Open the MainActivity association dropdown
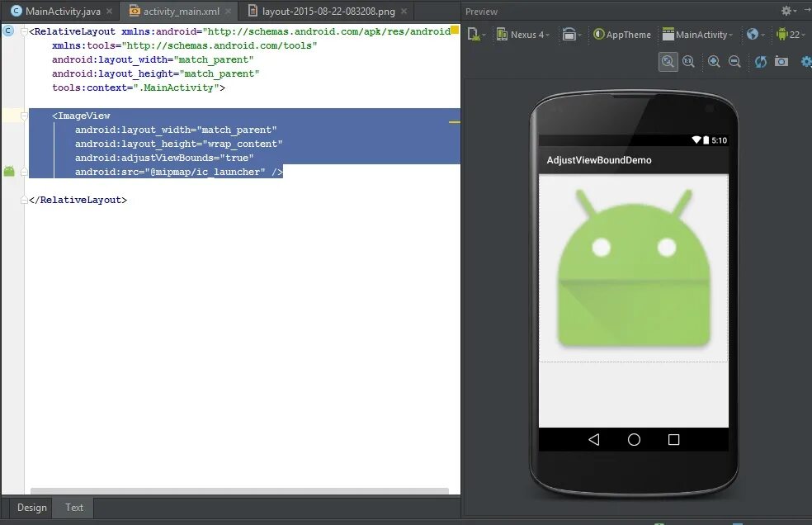The height and width of the screenshot is (525, 812). (x=697, y=35)
